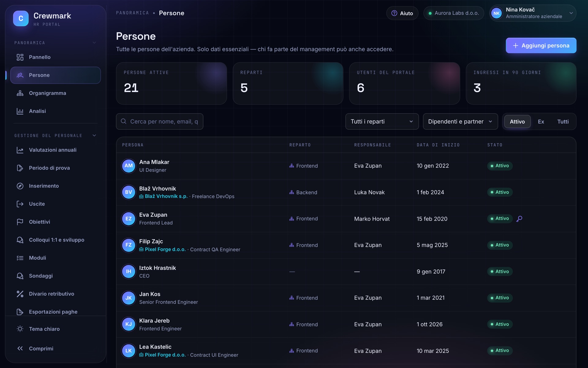Select the Obiettivi flag icon
This screenshot has height=368, width=588.
20,222
